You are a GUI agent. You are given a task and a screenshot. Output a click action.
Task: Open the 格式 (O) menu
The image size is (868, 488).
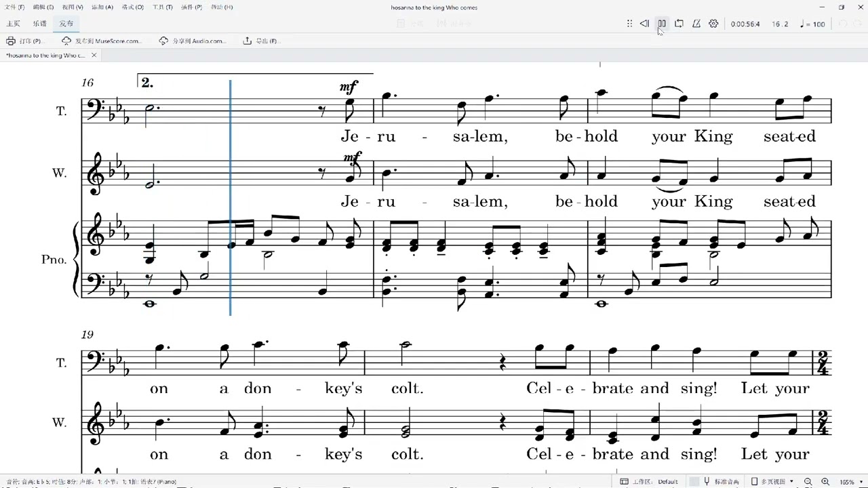132,7
